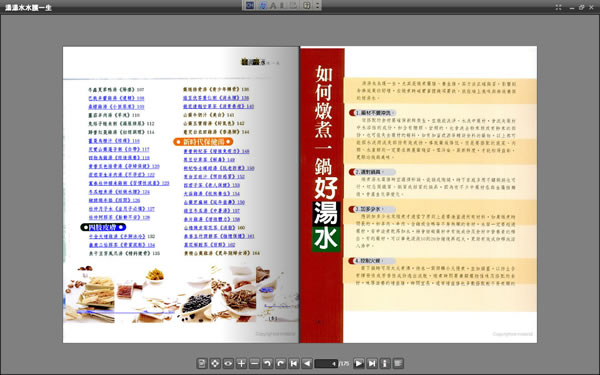Open contents link for page 127
Viewport: 600px width, 375px height.
[121, 209]
